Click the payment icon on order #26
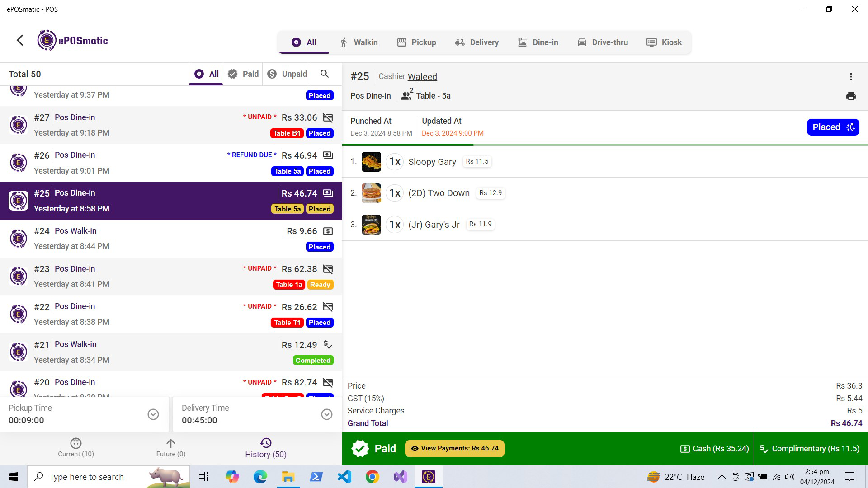The height and width of the screenshot is (488, 868). 328,155
